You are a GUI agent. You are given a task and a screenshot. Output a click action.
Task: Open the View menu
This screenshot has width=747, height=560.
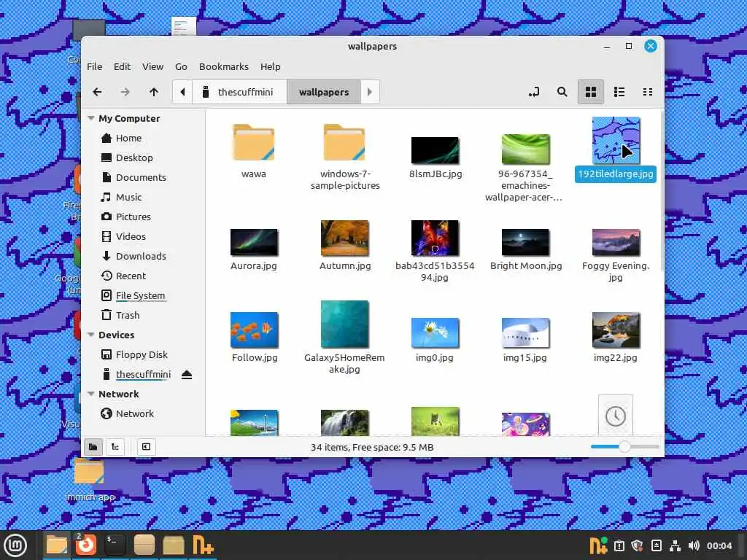[x=153, y=66]
